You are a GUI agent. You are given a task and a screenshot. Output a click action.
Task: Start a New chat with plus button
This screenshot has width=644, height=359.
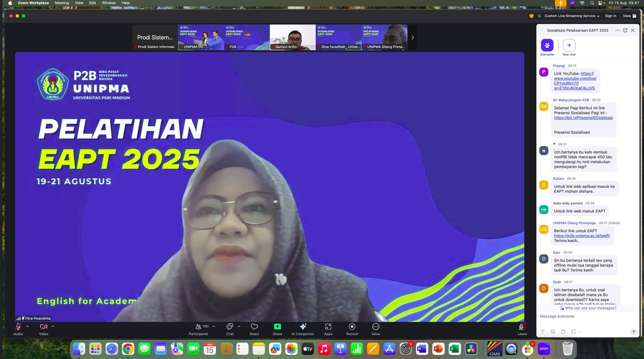[x=569, y=45]
